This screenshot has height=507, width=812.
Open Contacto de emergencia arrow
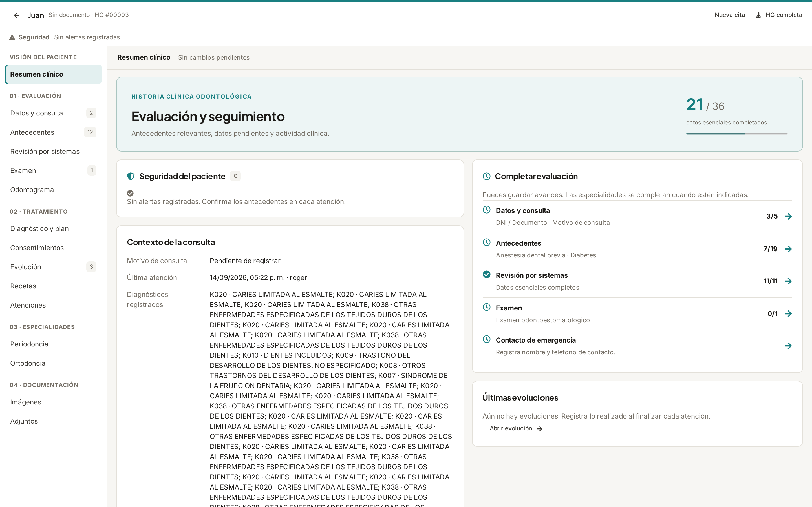click(x=788, y=346)
